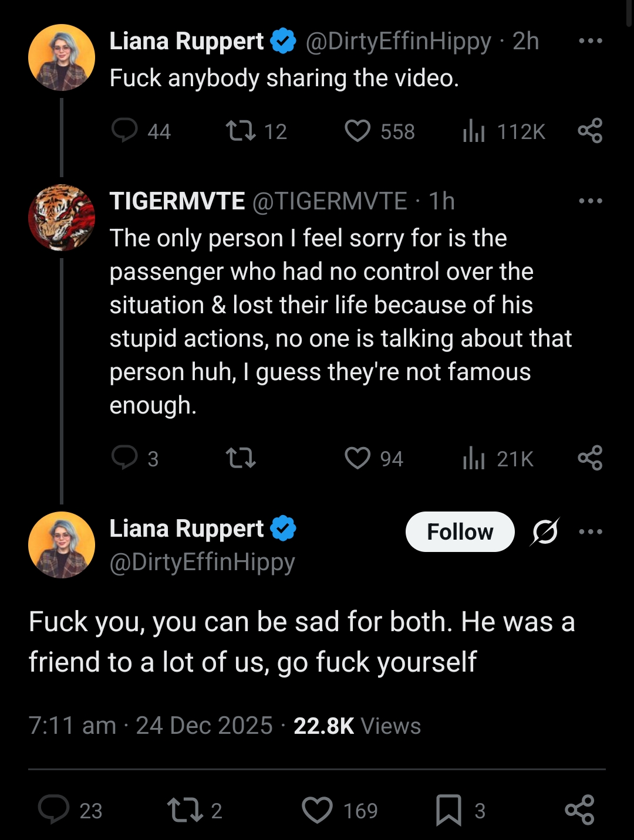Open more options on main post

point(590,531)
